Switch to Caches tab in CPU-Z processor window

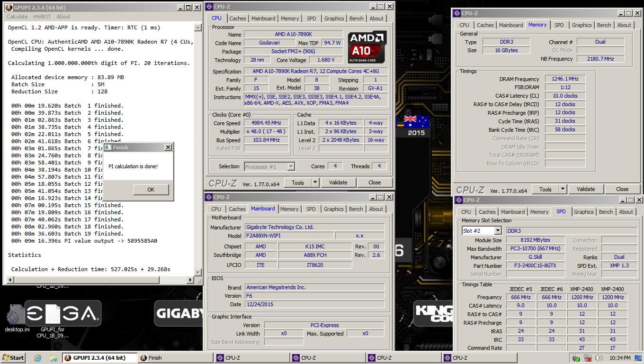click(x=237, y=18)
